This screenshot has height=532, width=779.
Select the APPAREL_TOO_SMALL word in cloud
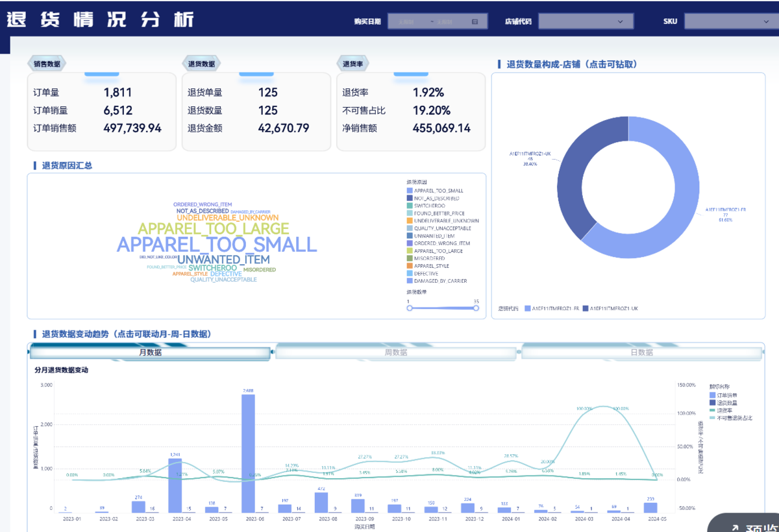coord(217,245)
